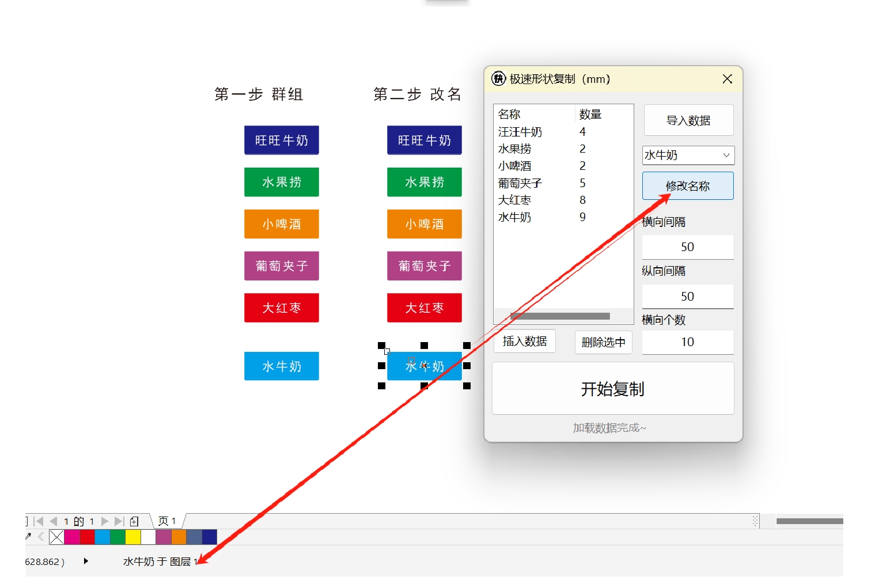
Task: Go to previous page arrow
Action: (x=54, y=521)
